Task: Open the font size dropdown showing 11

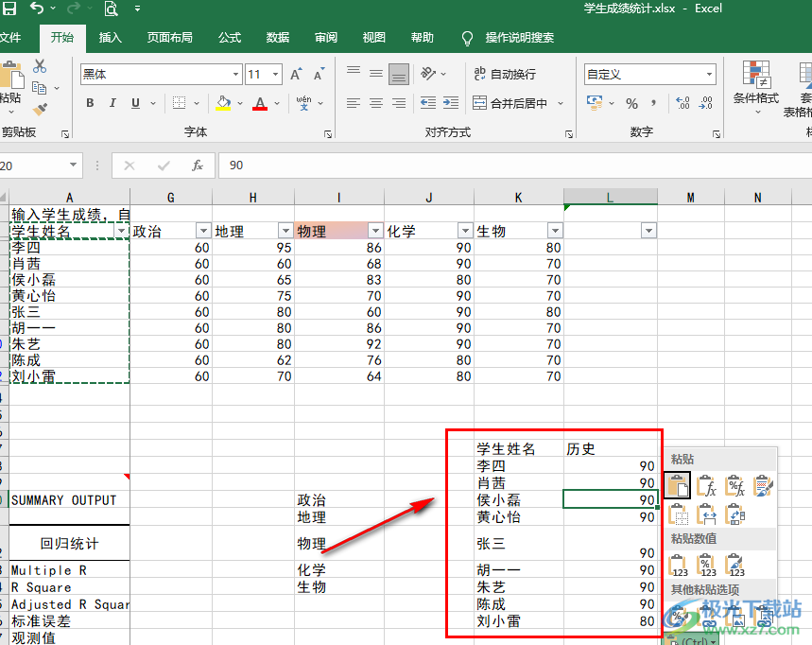Action: (x=276, y=74)
